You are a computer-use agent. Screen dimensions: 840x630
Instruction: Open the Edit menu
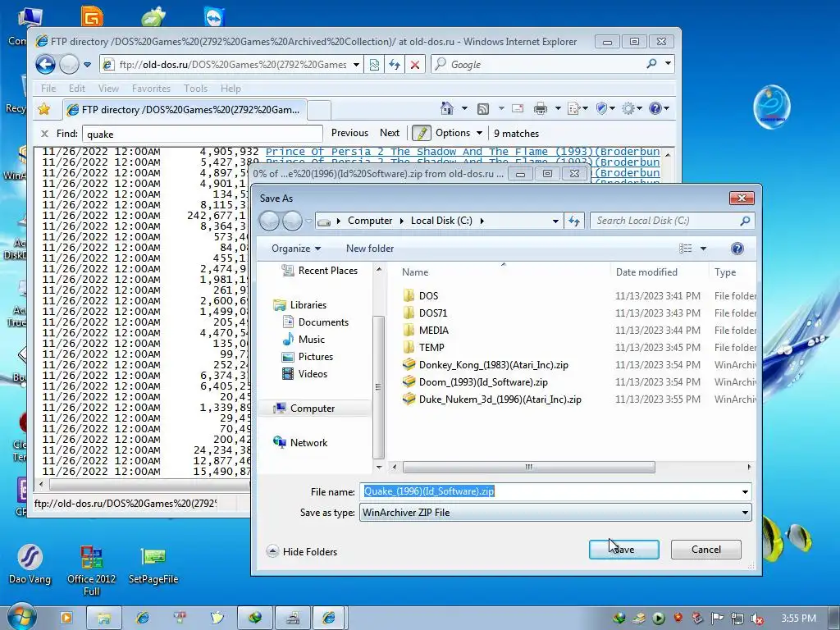[76, 89]
